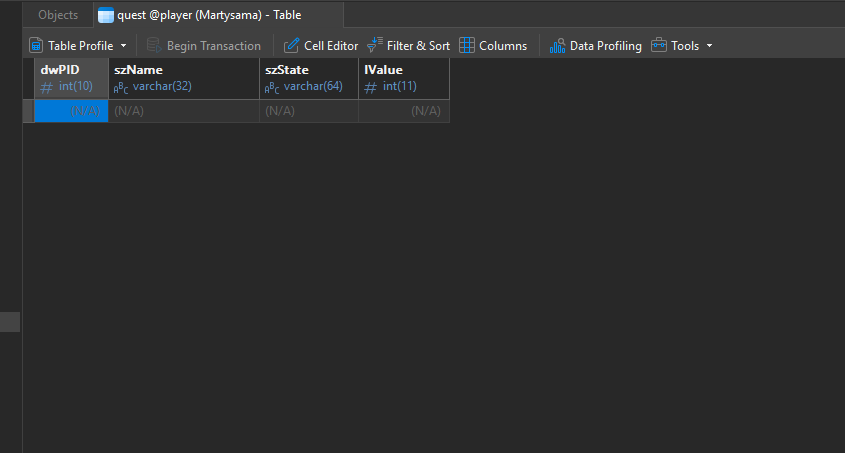Select the row indicator at left of first row
845x453 pixels.
coord(28,111)
